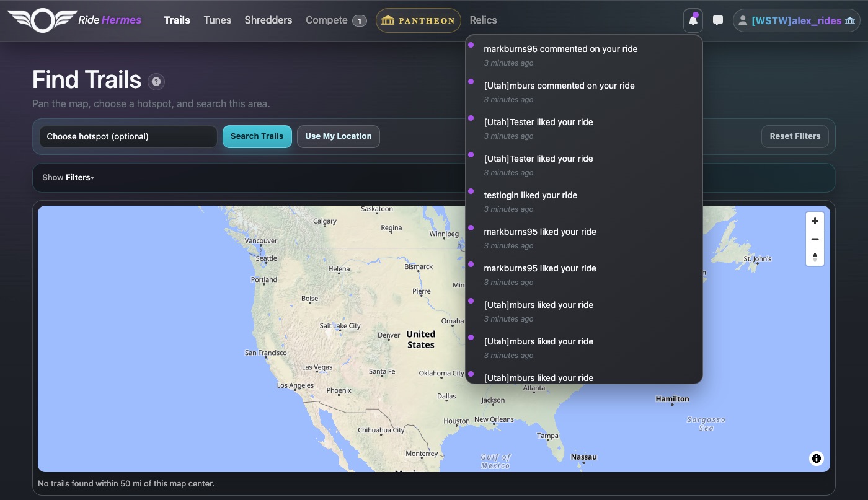The width and height of the screenshot is (868, 500).
Task: Click the Seattle label on the map
Action: click(x=267, y=258)
